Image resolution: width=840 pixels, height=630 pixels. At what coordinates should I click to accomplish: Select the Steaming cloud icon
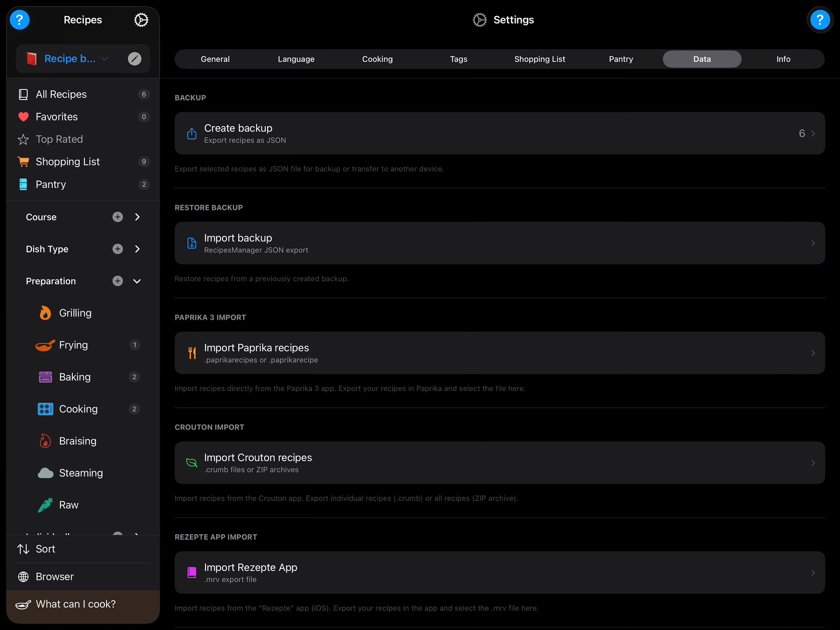[x=45, y=473]
